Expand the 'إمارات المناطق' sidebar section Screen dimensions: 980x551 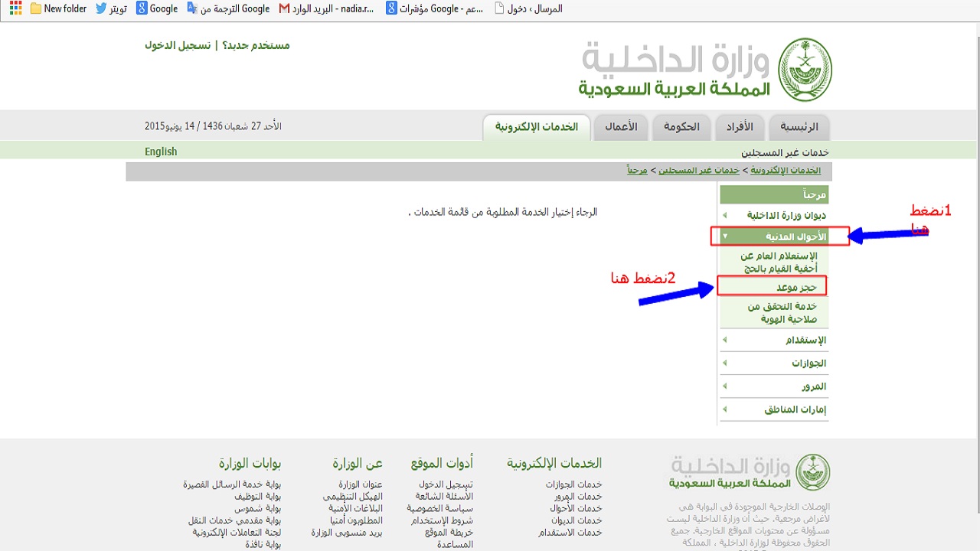(774, 409)
